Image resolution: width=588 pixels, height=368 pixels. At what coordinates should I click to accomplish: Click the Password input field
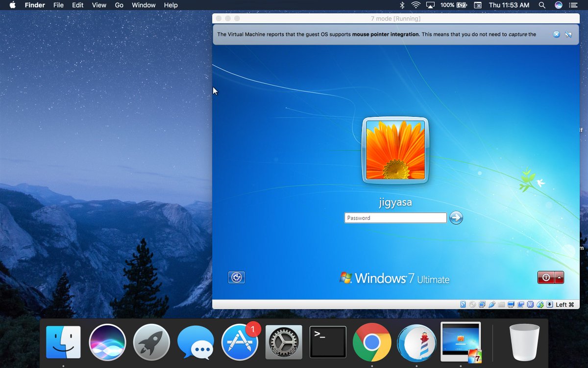coord(395,218)
